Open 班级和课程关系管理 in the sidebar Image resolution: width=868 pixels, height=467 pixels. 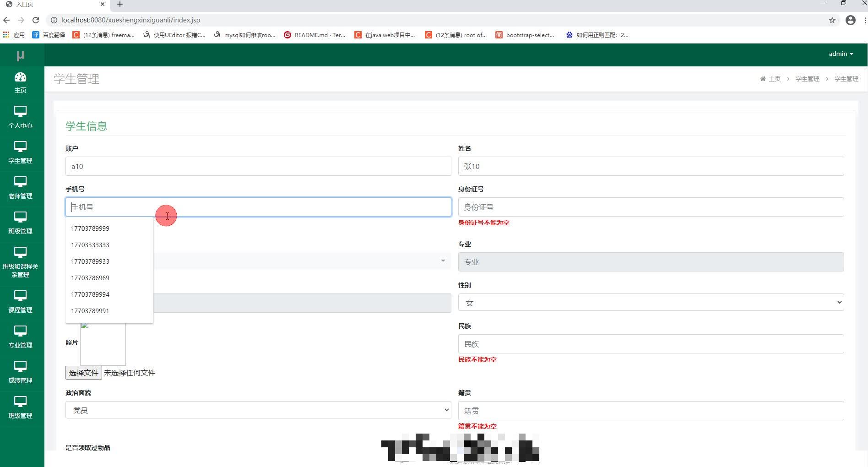coord(20,262)
